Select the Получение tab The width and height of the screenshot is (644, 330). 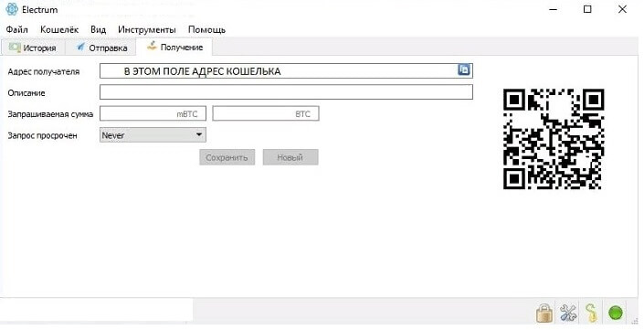pyautogui.click(x=175, y=47)
